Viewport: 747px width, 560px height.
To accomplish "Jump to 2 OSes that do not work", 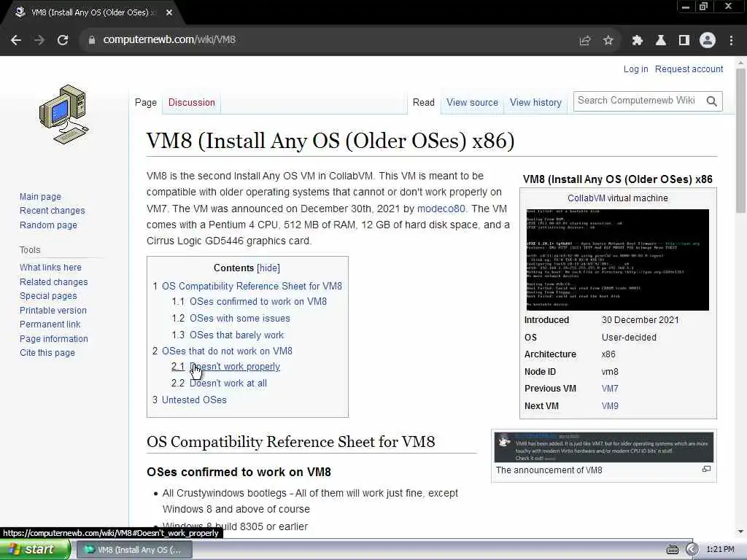I will tap(222, 351).
